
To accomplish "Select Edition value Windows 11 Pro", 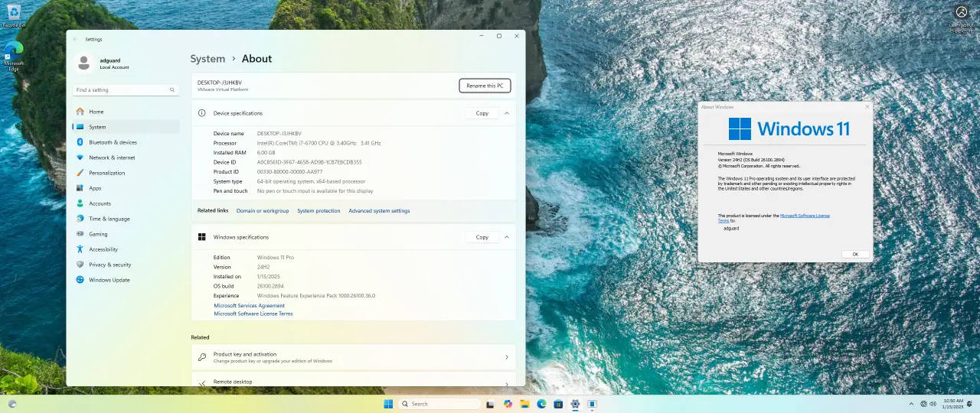I will (x=276, y=258).
